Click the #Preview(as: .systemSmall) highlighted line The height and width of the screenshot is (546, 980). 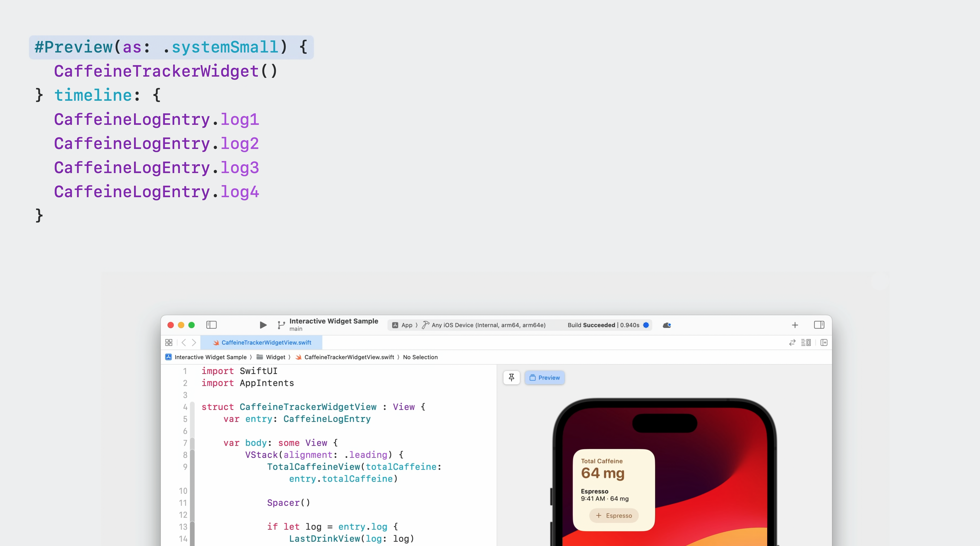(x=171, y=47)
